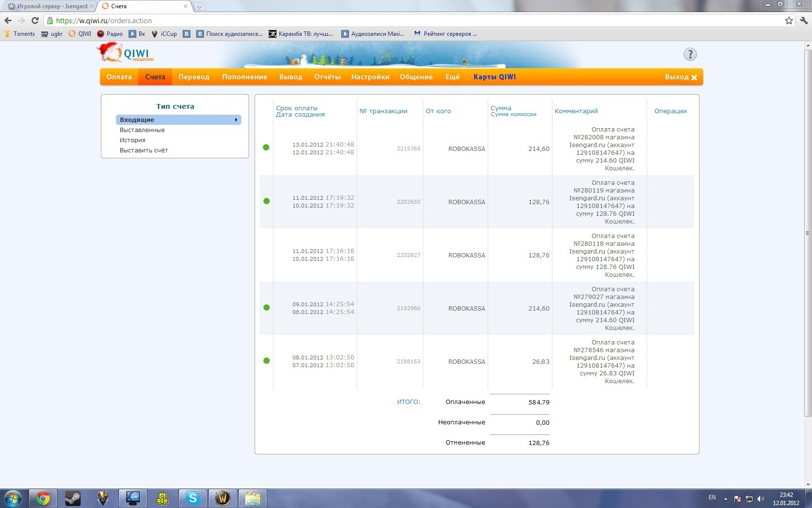
Task: Click the page vertical scrollbar
Action: pos(808,232)
